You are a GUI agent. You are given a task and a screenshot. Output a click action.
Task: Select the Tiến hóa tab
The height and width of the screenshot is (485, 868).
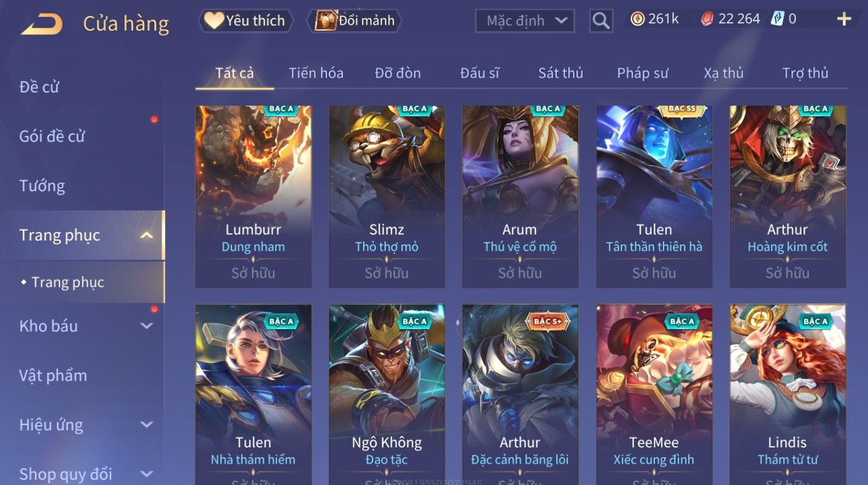click(316, 73)
